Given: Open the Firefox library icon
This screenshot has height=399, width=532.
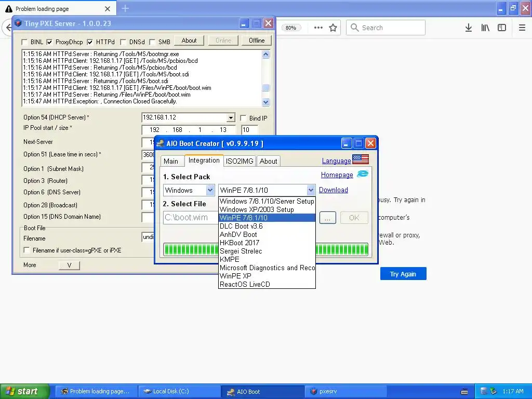Looking at the screenshot, I should pos(485,28).
